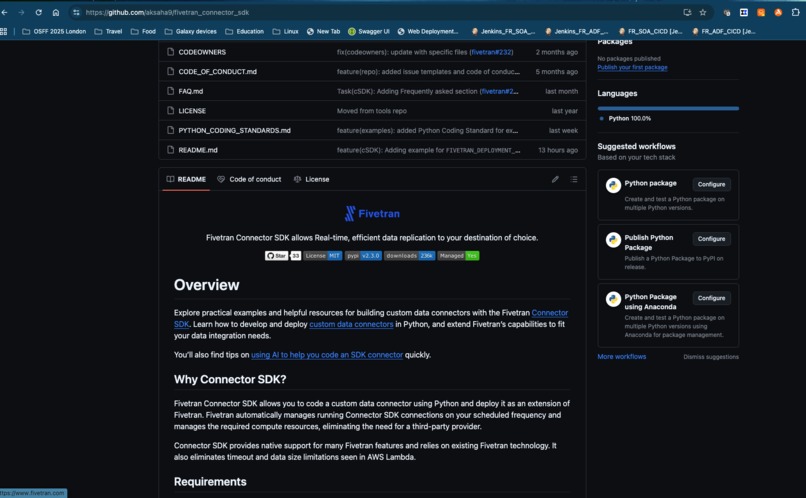Configure the Publish Python Package workflow
This screenshot has width=806, height=498.
(711, 238)
